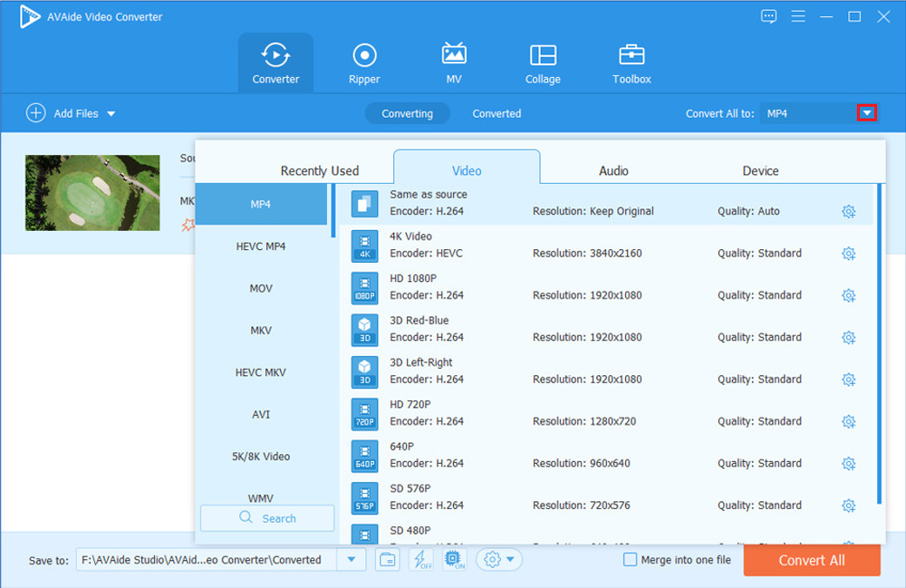Viewport: 906px width, 588px height.
Task: Choose HEVC MKV in the format list
Action: pos(261,372)
